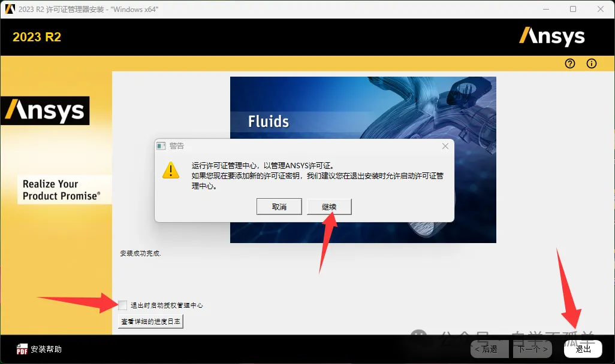Image resolution: width=615 pixels, height=364 pixels.
Task: Click the yellow warning triangle icon
Action: click(x=171, y=171)
